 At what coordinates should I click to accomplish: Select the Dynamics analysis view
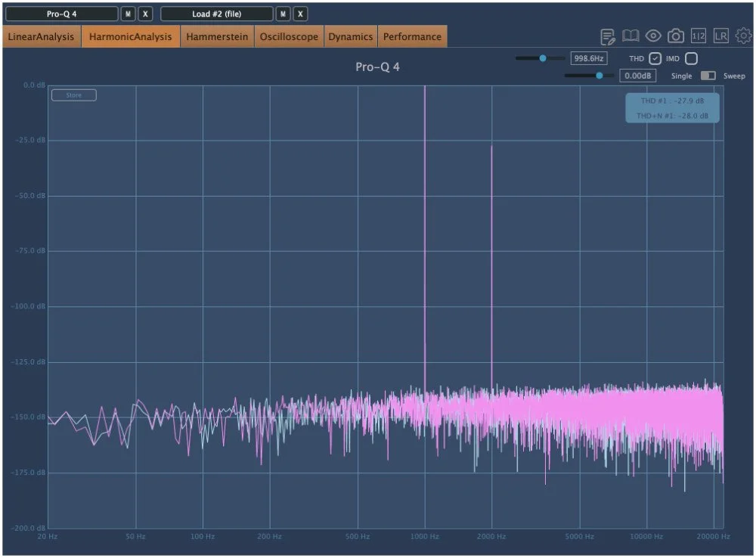point(351,36)
